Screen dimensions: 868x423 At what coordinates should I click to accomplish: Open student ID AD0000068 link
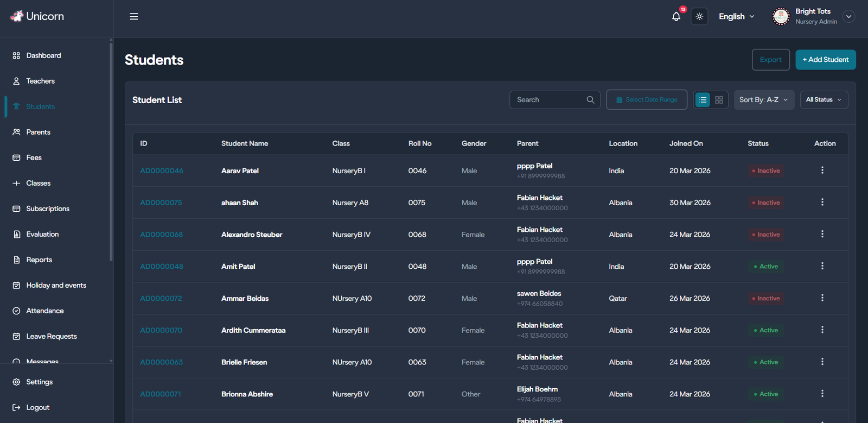[x=161, y=235]
